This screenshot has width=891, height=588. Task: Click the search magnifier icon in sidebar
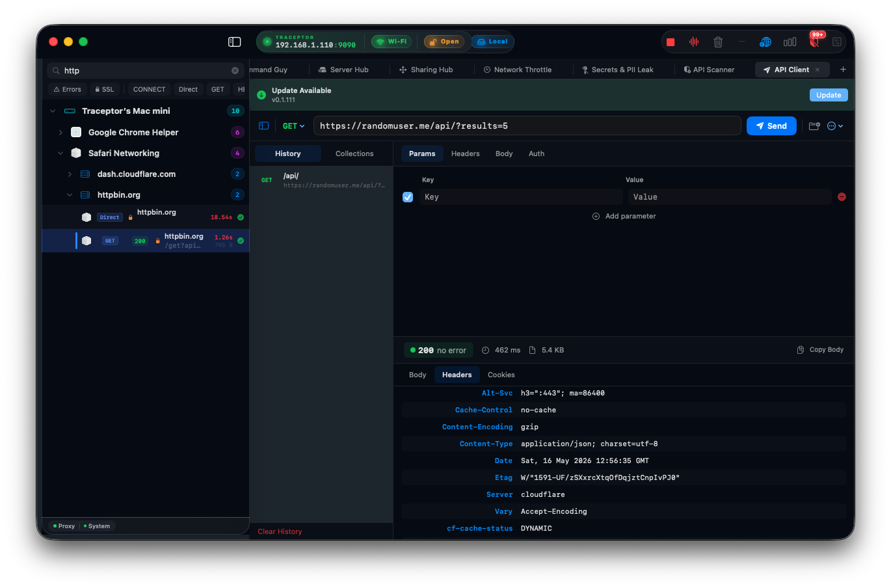(57, 70)
